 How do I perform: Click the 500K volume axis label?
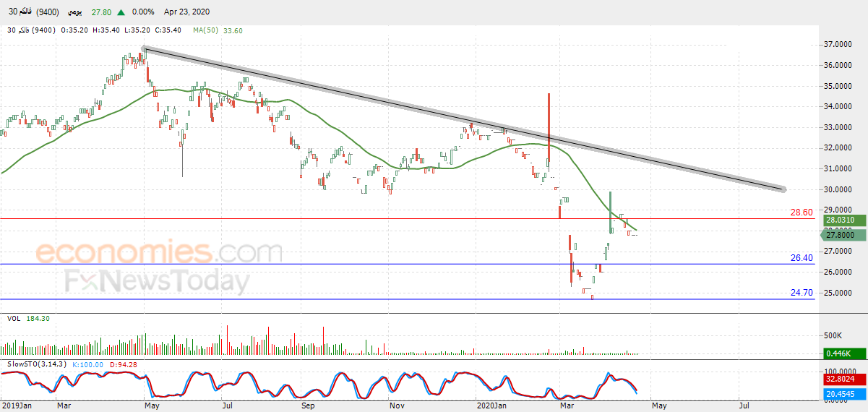click(x=833, y=336)
